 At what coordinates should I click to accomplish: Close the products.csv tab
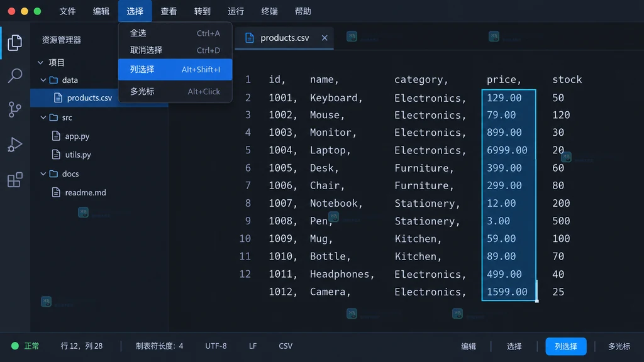[x=325, y=38]
